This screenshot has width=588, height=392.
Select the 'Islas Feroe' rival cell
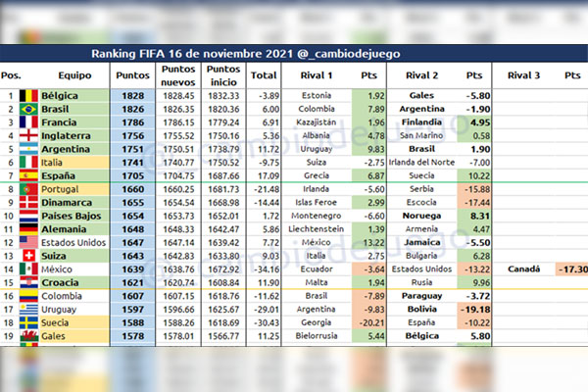(x=317, y=203)
